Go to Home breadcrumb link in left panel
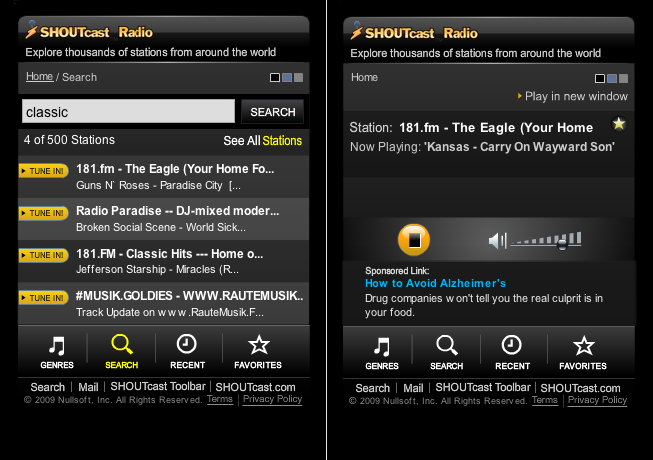This screenshot has height=460, width=653. pos(39,77)
